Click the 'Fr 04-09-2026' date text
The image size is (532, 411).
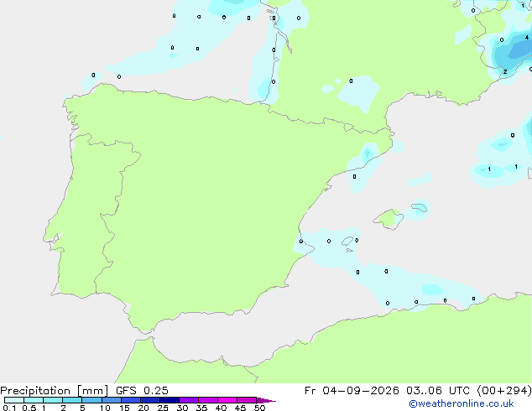pyautogui.click(x=352, y=391)
